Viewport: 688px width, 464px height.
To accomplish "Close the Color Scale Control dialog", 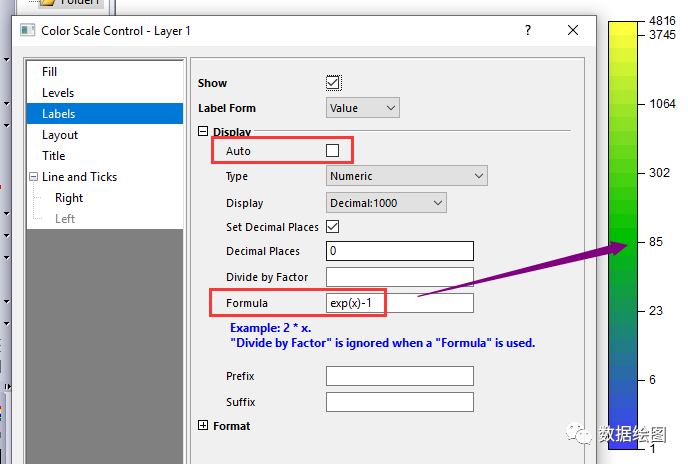I will tap(573, 30).
